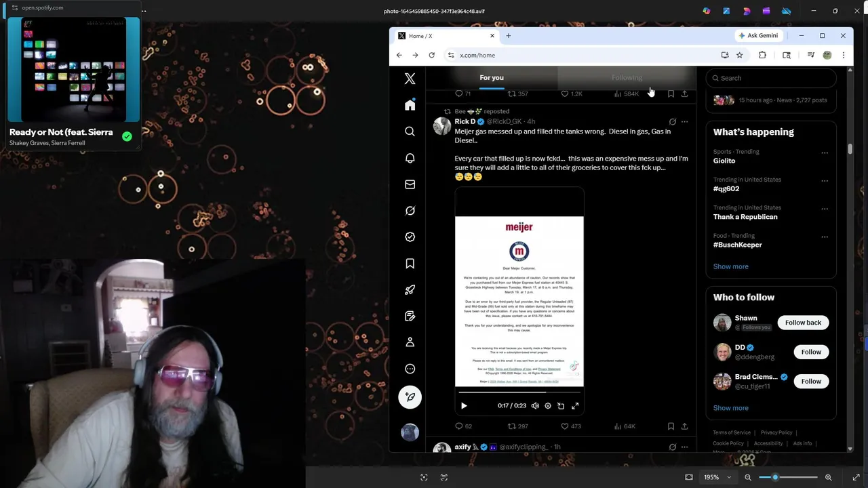This screenshot has width=868, height=488.
Task: Open the X account switcher avatar
Action: (410, 432)
